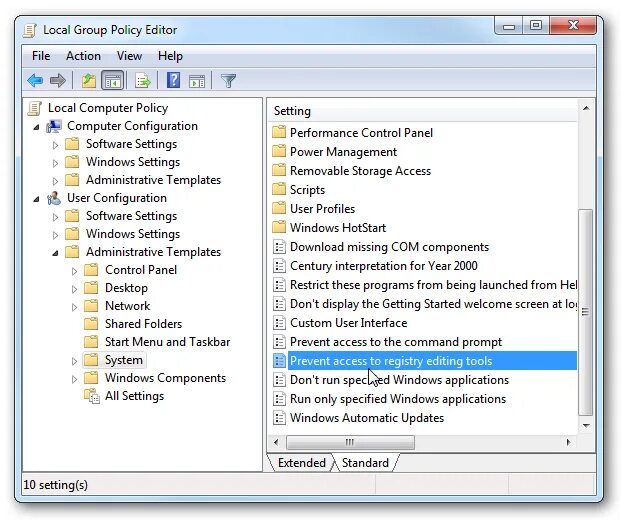623x520 pixels.
Task: Click the Scripts folder icon in list
Action: [279, 189]
